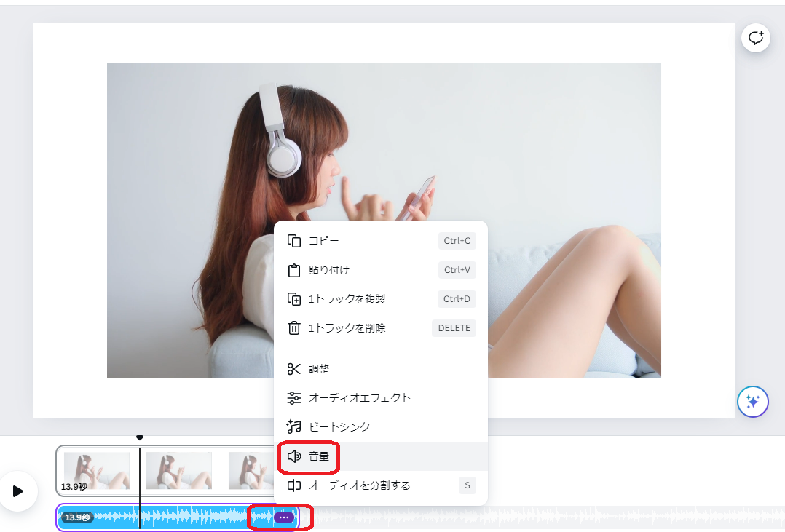
Task: Select the woman with headphones image
Action: [384, 221]
